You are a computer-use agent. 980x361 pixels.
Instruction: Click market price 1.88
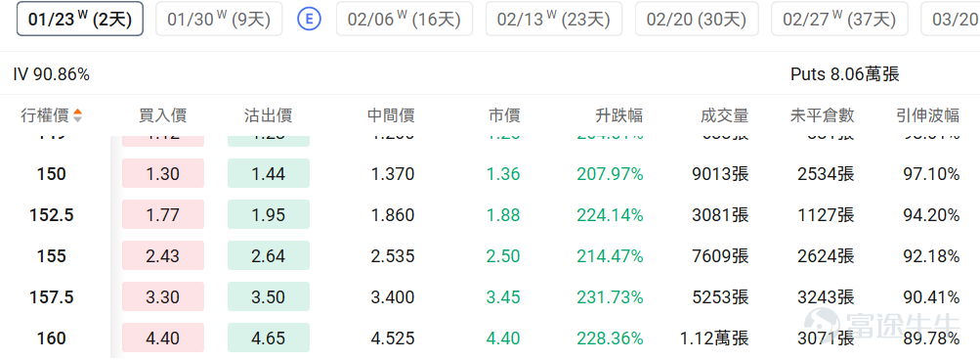[x=503, y=215]
